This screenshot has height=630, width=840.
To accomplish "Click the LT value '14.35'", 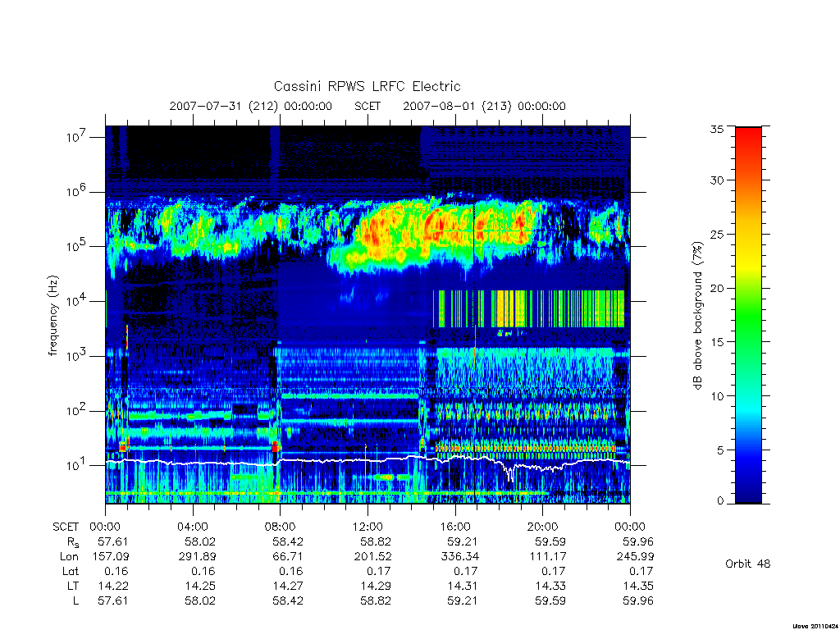I will (638, 586).
